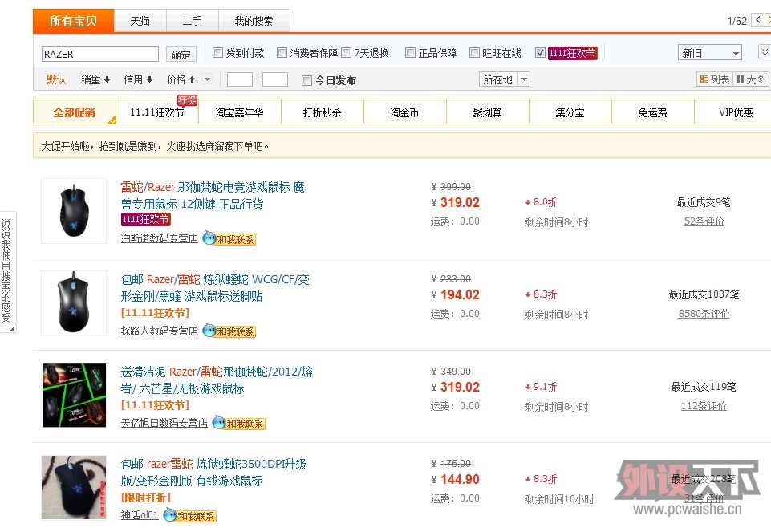Sort results by 默认
The width and height of the screenshot is (771, 532).
(x=56, y=79)
